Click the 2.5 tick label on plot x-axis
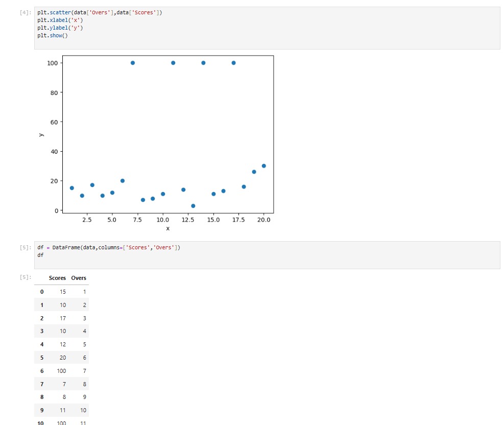 pos(87,220)
